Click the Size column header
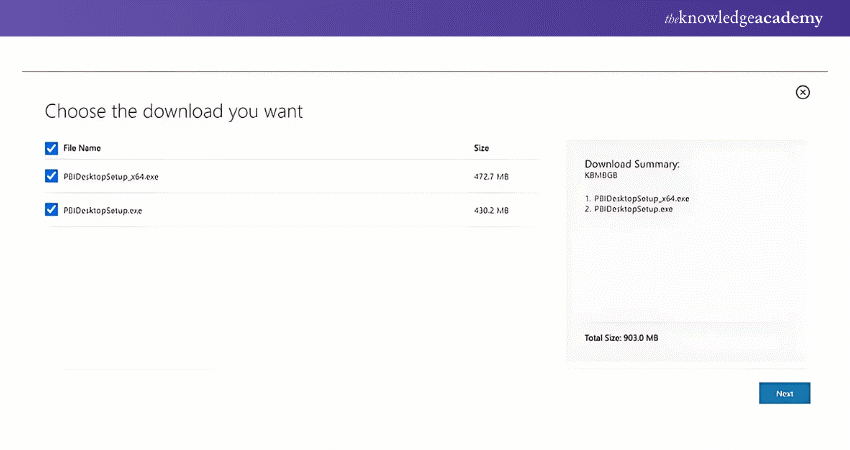The image size is (850, 450). (x=481, y=148)
